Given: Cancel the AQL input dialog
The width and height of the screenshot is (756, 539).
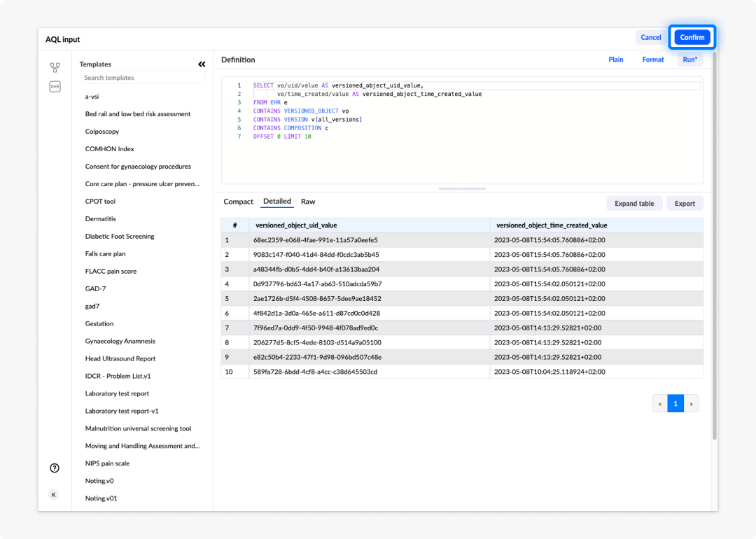Looking at the screenshot, I should tap(650, 37).
